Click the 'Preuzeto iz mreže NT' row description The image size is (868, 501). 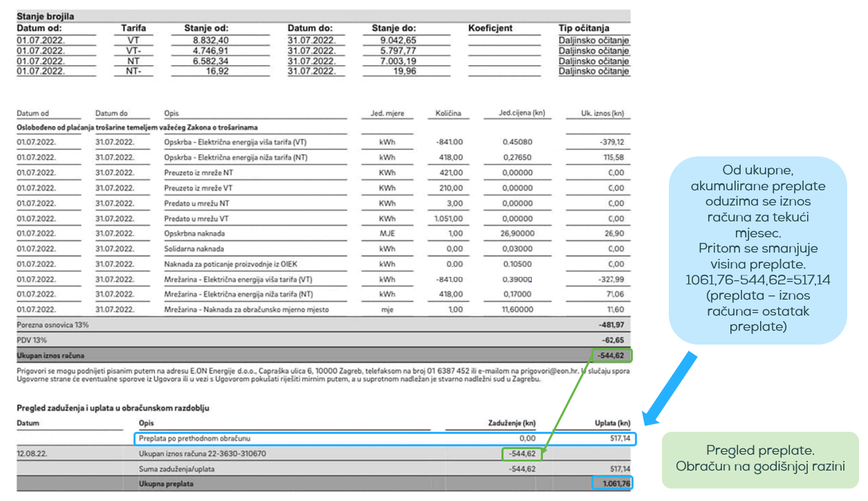click(x=197, y=173)
